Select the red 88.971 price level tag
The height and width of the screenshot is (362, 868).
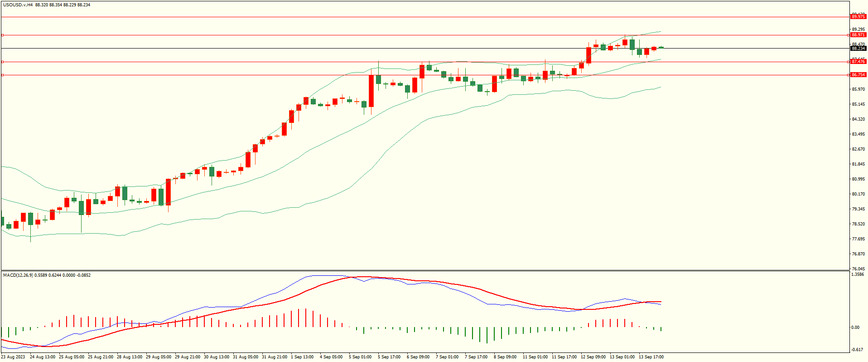pos(858,35)
